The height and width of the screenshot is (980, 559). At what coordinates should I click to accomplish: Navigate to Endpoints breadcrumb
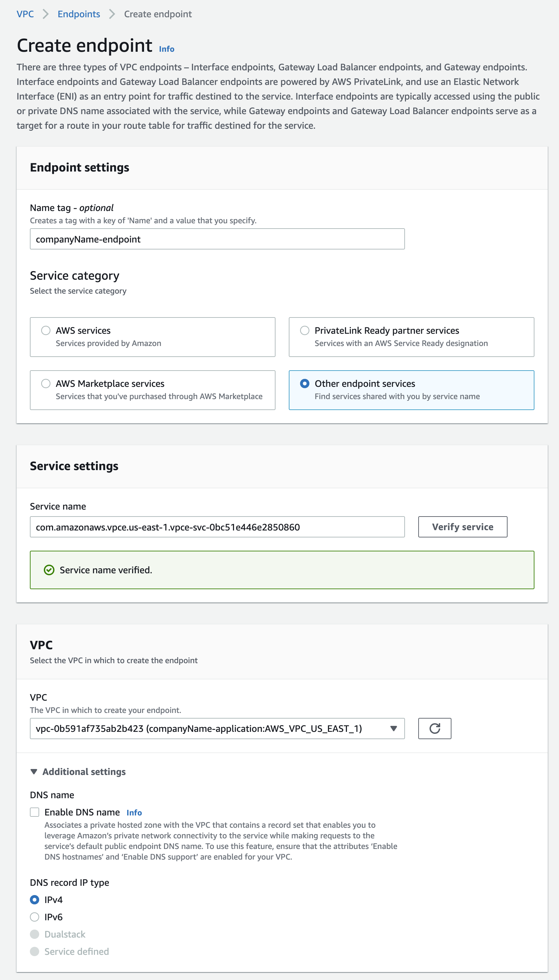[x=79, y=14]
